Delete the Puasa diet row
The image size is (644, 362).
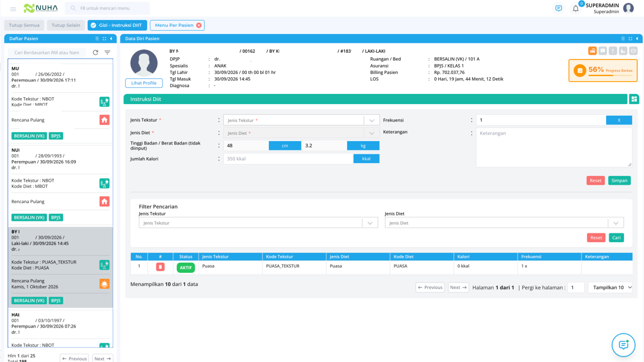[160, 267]
